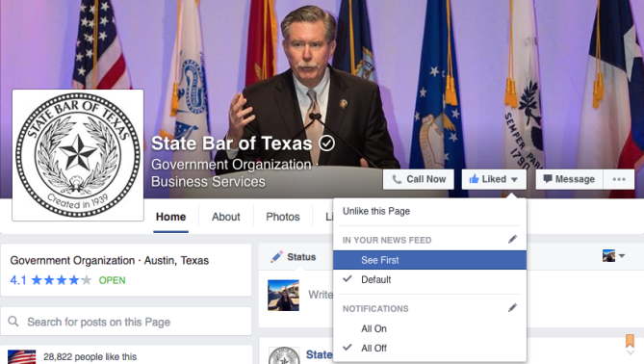Click the magnifier icon in page search
The image size is (644, 364).
point(13,322)
